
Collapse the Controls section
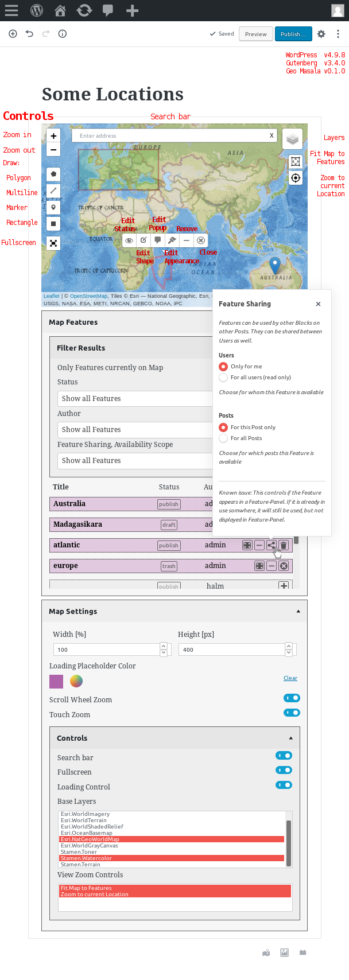click(x=290, y=738)
